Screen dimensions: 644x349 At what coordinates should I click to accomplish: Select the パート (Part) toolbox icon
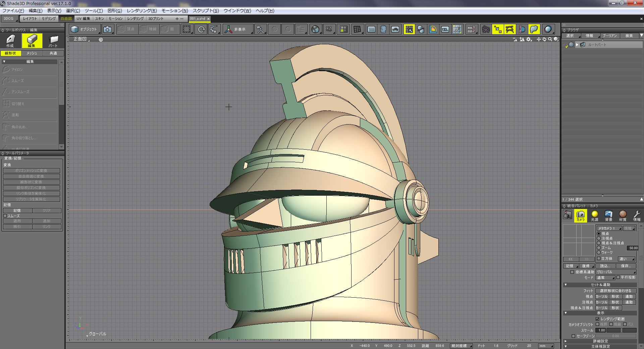[53, 41]
